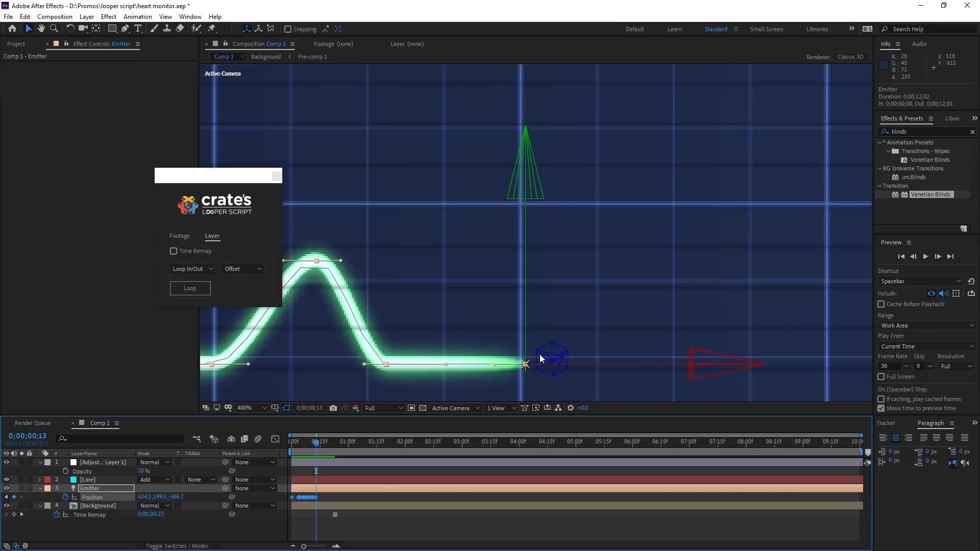Select the Rectangle shape tool
The width and height of the screenshot is (980, 551).
[112, 29]
